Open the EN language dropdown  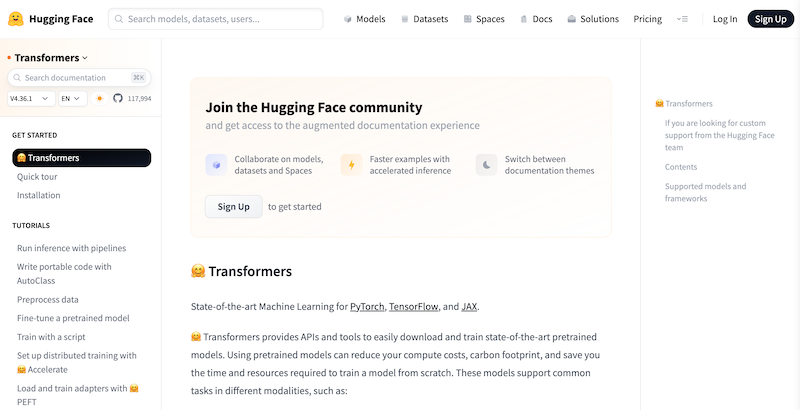pyautogui.click(x=72, y=98)
